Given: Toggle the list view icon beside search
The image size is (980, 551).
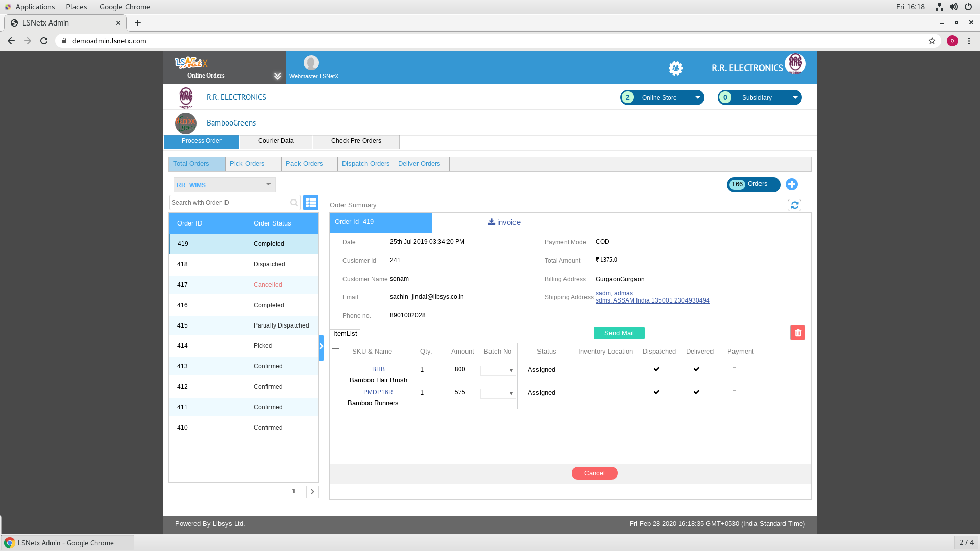Looking at the screenshot, I should (311, 203).
